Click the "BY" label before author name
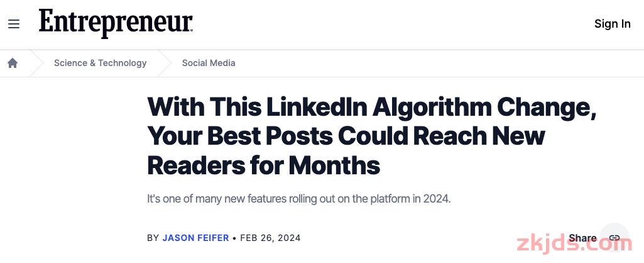 coord(153,238)
